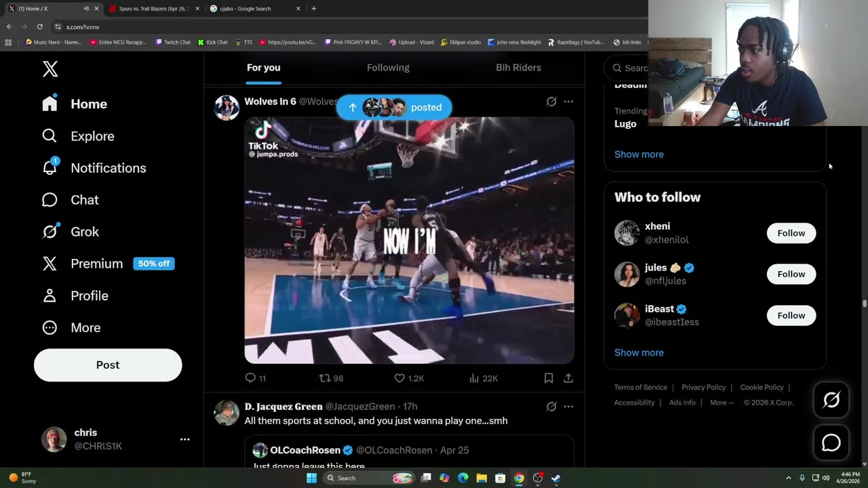This screenshot has height=488, width=868.
Task: Mute the audio icon on the X tab
Action: (x=86, y=8)
